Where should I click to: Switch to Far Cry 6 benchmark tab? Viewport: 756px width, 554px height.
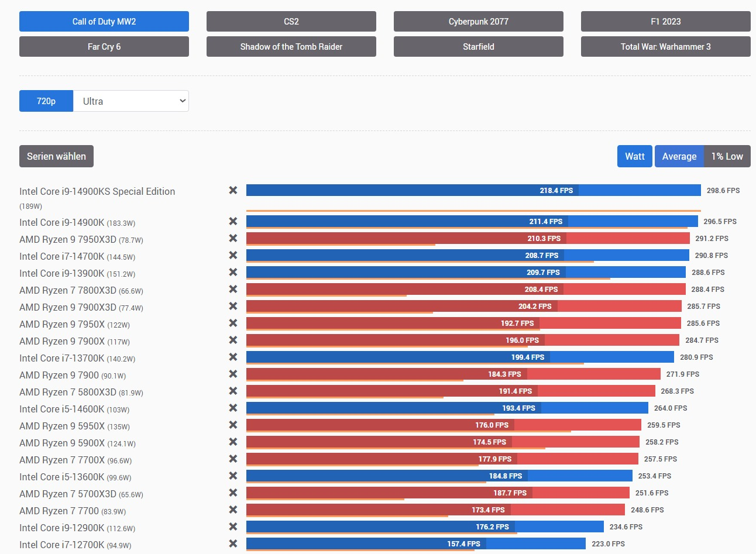point(104,47)
